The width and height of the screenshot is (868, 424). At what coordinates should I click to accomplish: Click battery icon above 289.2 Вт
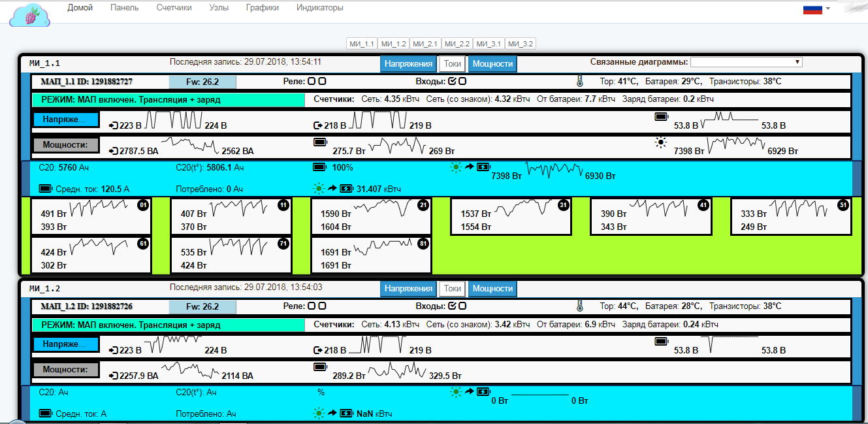coord(320,366)
